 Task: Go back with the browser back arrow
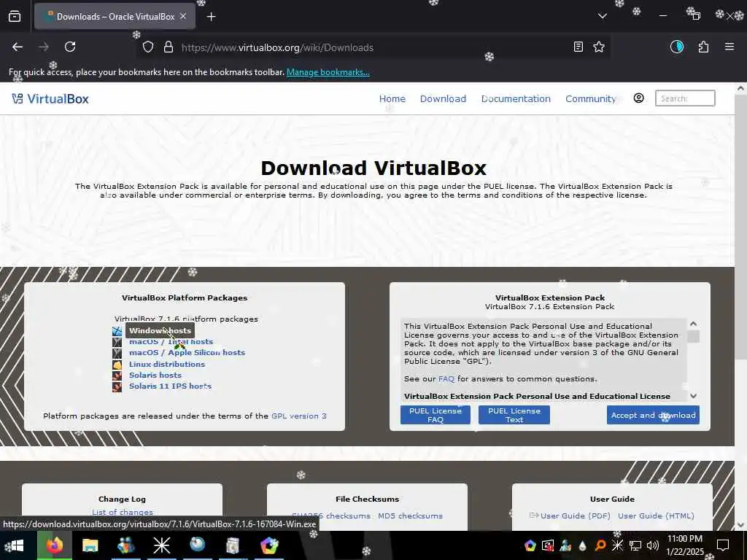point(18,47)
